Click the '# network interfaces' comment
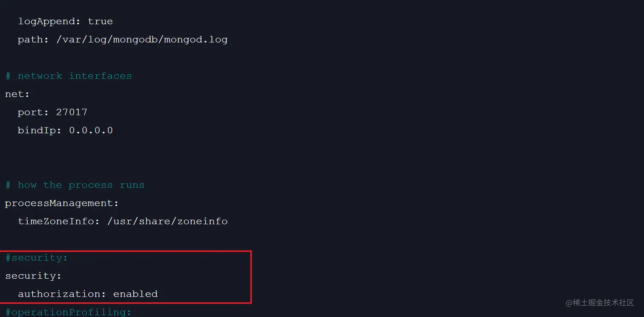 pos(69,76)
